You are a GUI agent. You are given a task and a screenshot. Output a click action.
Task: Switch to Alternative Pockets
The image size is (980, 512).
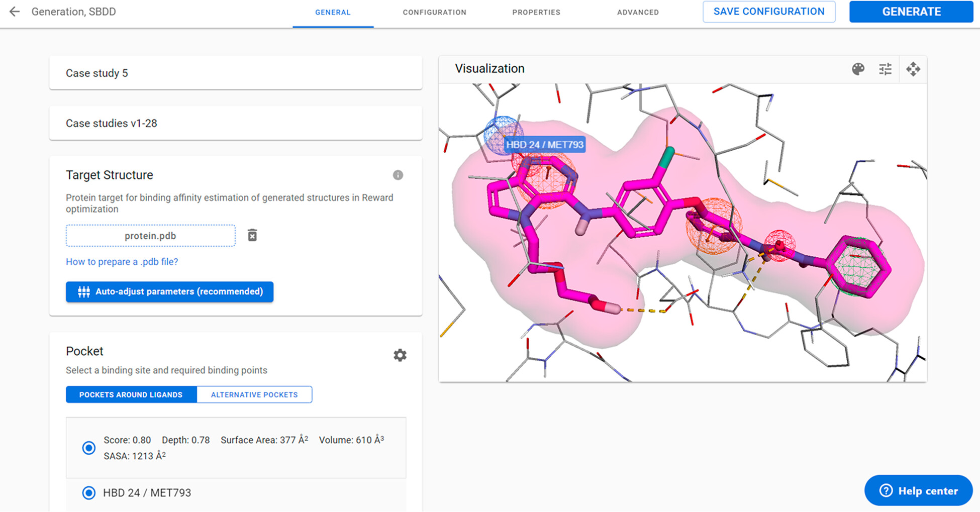(x=254, y=394)
